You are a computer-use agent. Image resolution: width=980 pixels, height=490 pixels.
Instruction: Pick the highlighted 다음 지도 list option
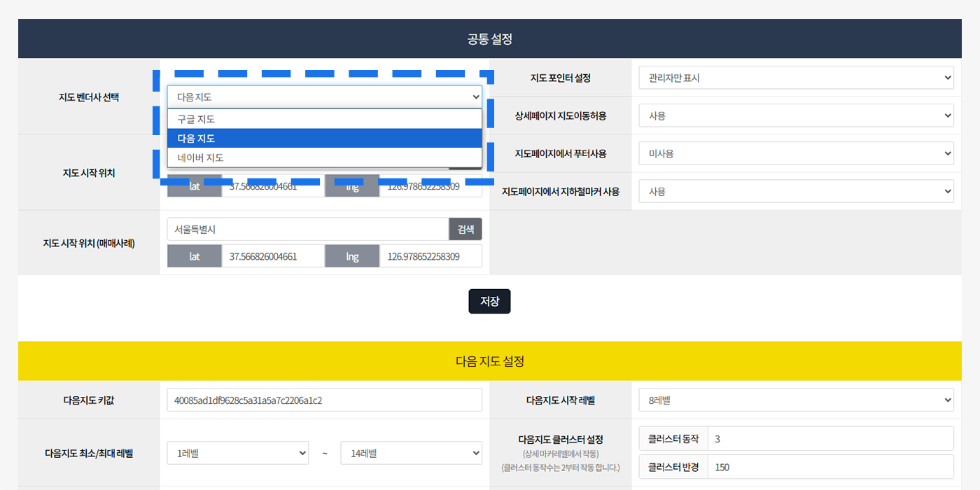tap(324, 139)
